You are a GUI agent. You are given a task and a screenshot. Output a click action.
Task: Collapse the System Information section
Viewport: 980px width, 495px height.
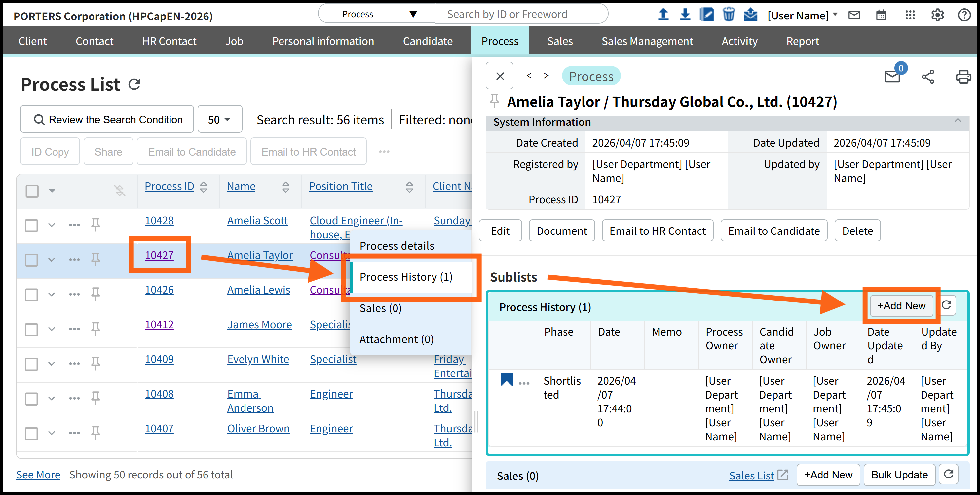pyautogui.click(x=958, y=121)
